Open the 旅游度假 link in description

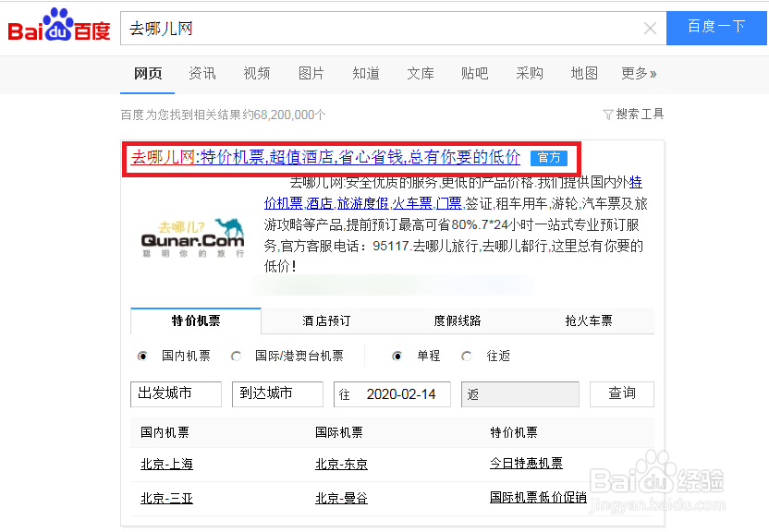click(363, 203)
